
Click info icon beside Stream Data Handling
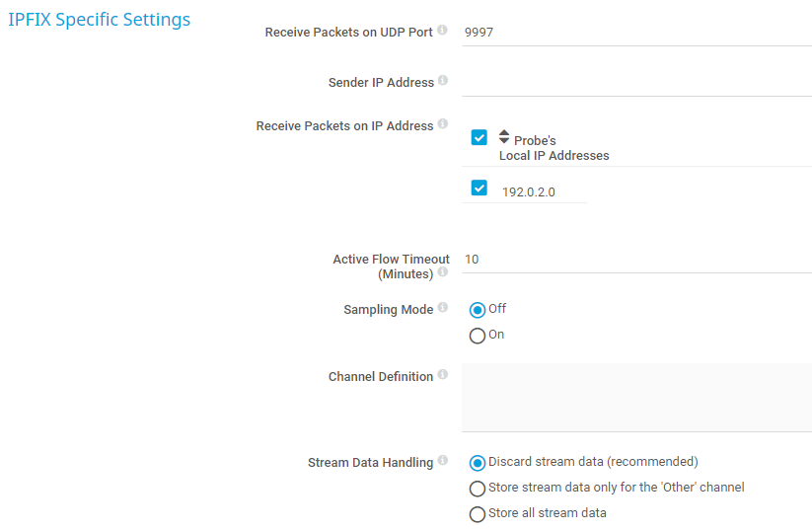click(443, 460)
